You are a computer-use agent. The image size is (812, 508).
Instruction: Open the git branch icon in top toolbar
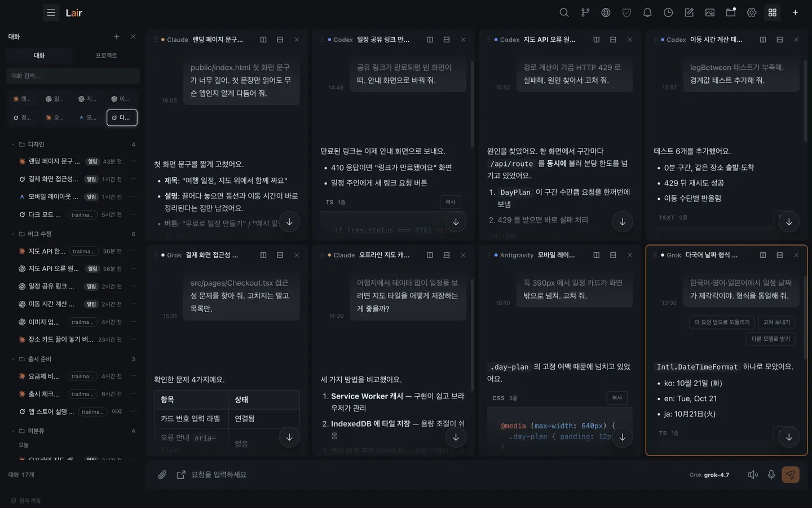585,12
